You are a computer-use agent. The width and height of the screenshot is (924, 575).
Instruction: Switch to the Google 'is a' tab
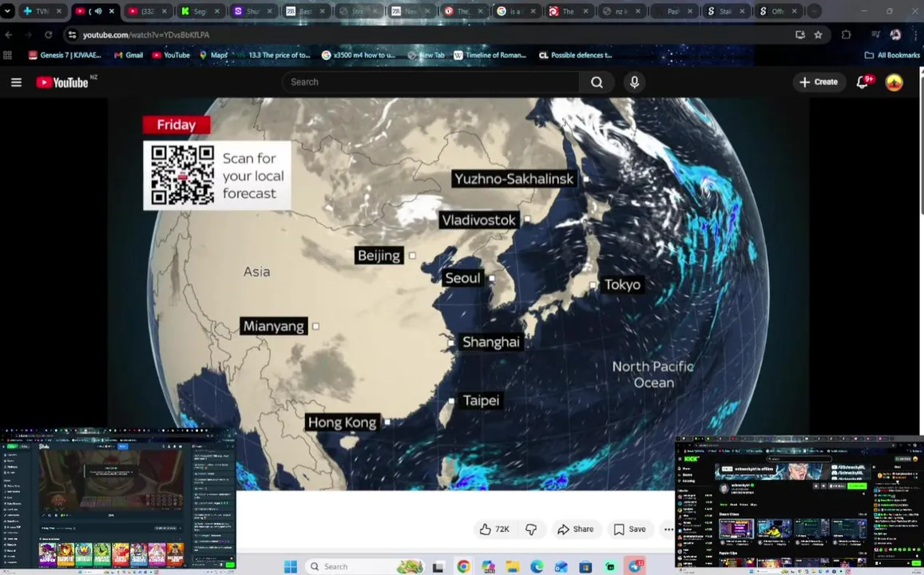coord(517,11)
